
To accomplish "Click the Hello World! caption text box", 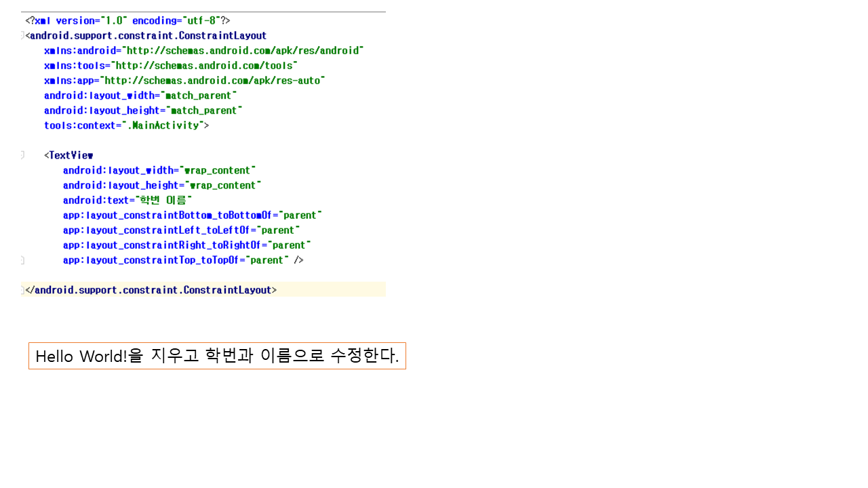I will coord(217,356).
